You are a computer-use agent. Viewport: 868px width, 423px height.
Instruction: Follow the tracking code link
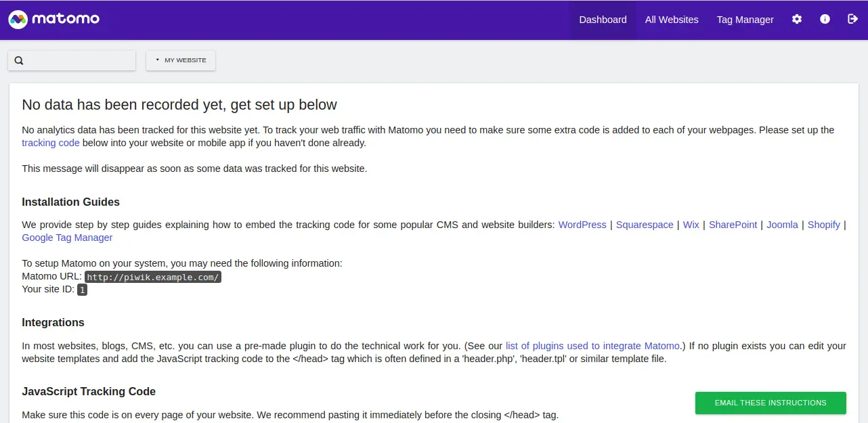(x=51, y=143)
